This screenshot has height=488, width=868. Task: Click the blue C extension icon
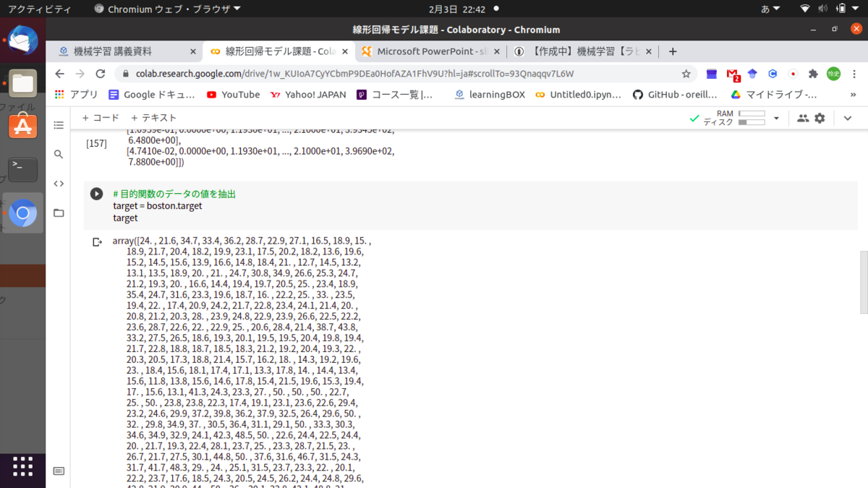[773, 74]
